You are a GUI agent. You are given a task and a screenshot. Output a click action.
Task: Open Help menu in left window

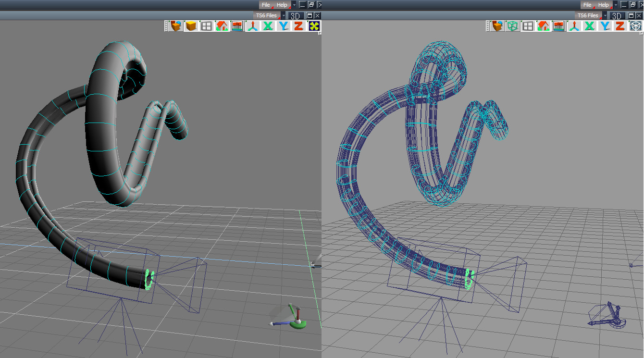(x=283, y=5)
